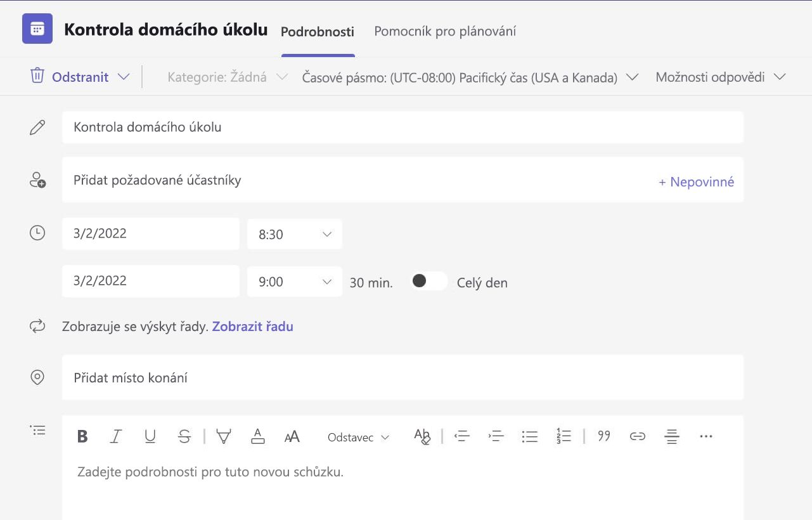
Task: Click the recurrence arrows icon
Action: 37,327
